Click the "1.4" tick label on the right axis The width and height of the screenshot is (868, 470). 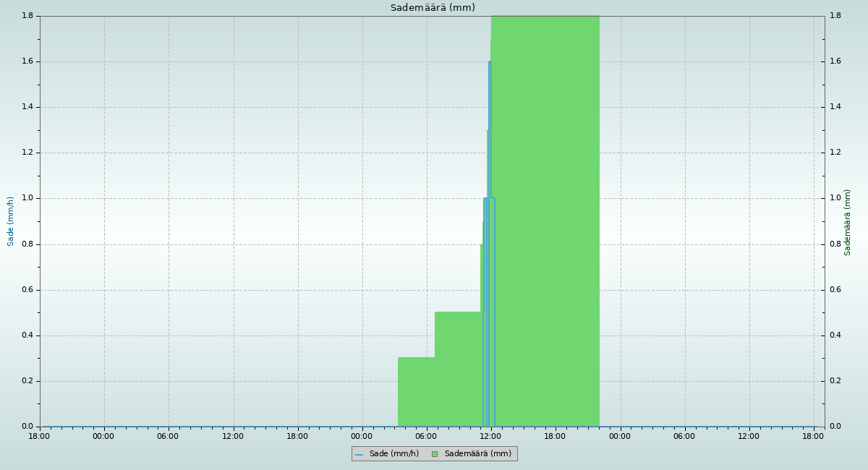click(835, 107)
